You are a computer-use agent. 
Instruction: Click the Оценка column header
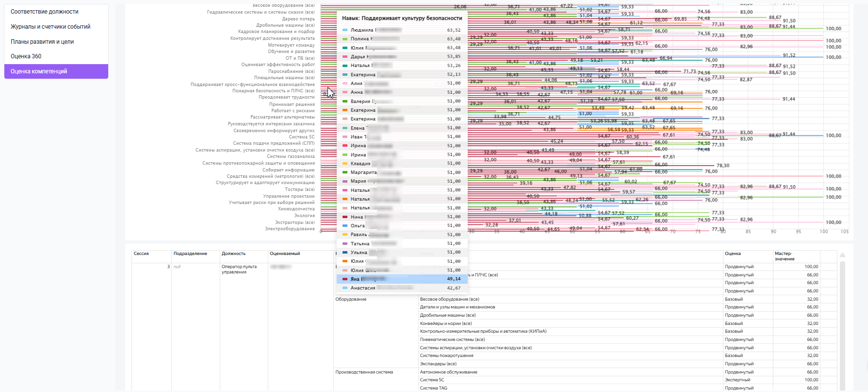click(733, 254)
